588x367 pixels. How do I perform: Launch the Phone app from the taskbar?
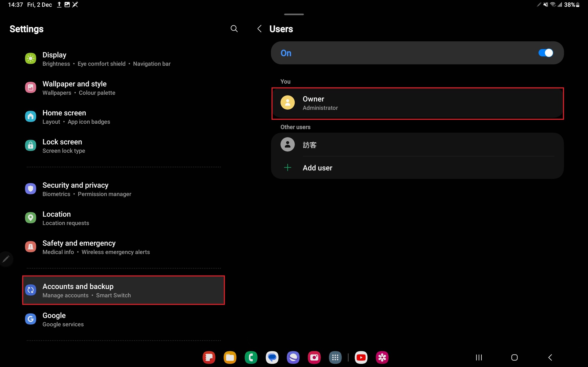click(251, 357)
